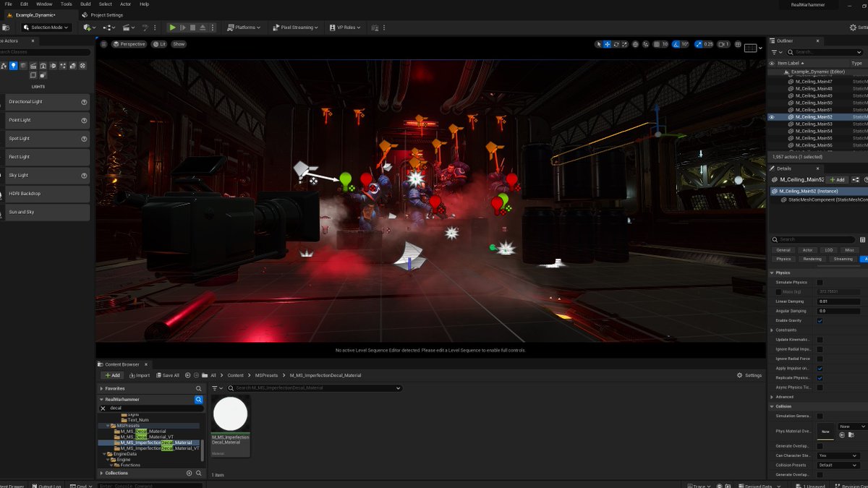Viewport: 868px width, 488px height.
Task: Click the camera speed icon in viewport
Action: pos(723,44)
